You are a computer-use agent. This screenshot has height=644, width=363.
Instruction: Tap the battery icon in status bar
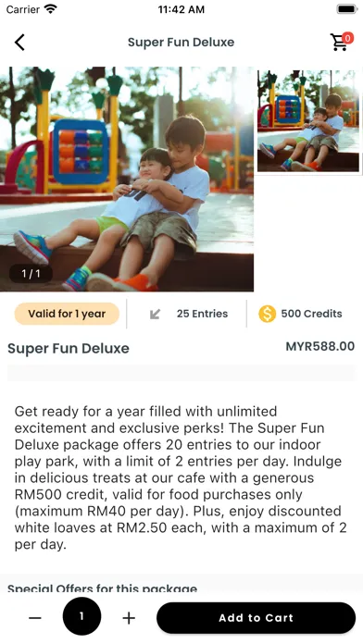pos(347,9)
